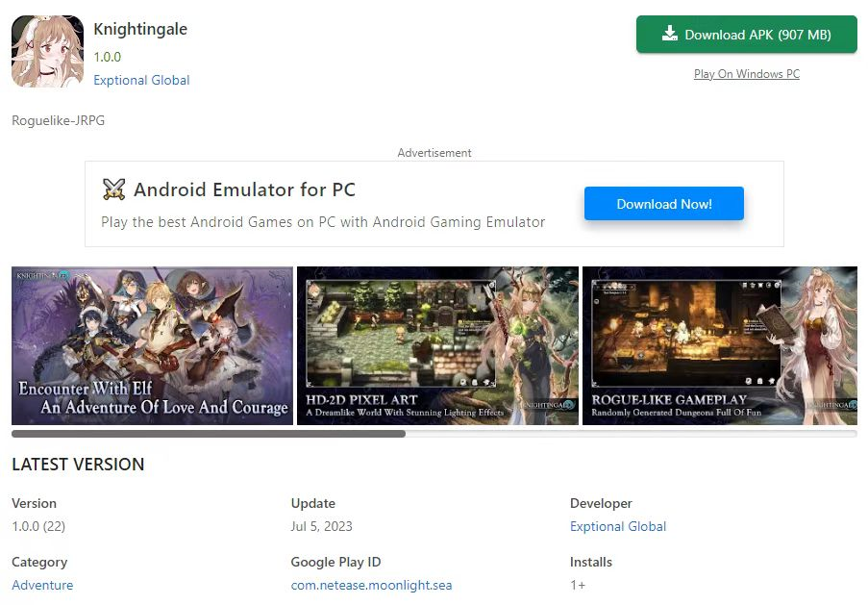
Task: Open the Adventure category link
Action: pos(42,585)
